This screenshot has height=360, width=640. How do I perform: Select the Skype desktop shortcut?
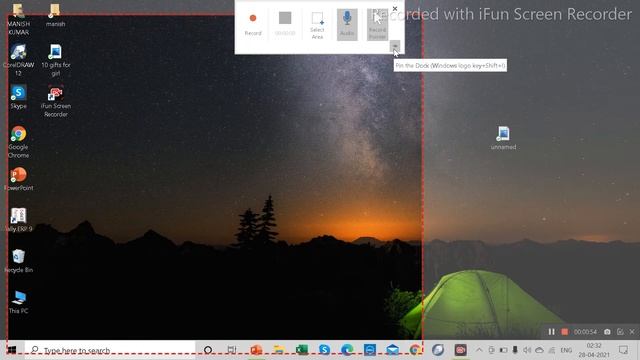pyautogui.click(x=18, y=97)
